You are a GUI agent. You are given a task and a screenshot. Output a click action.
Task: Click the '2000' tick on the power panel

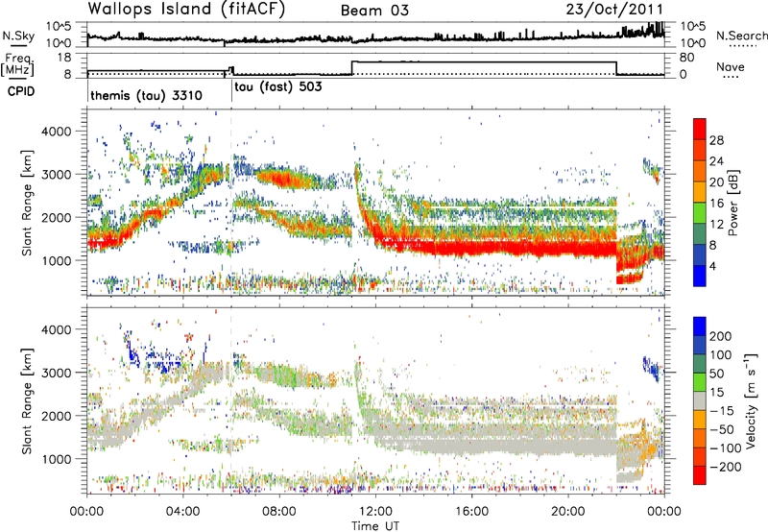pos(56,217)
